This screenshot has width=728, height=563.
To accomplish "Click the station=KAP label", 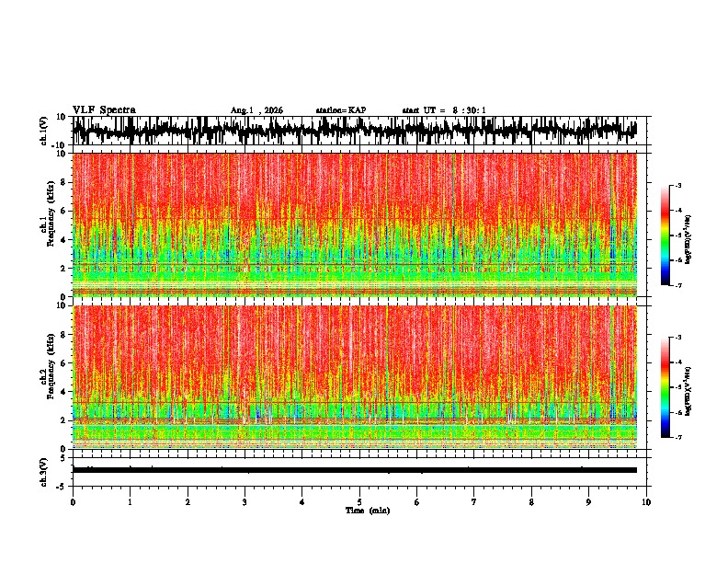I will pos(341,110).
